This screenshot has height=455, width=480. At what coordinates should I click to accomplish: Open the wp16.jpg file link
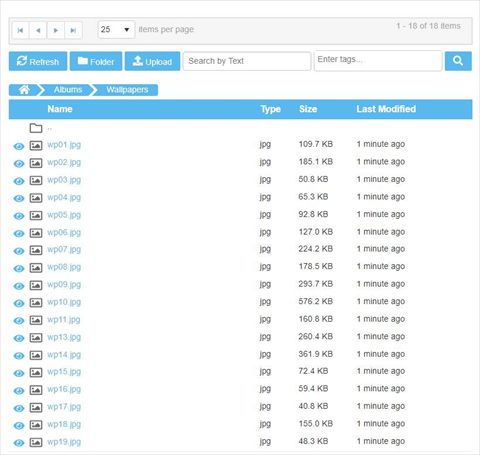(x=64, y=390)
